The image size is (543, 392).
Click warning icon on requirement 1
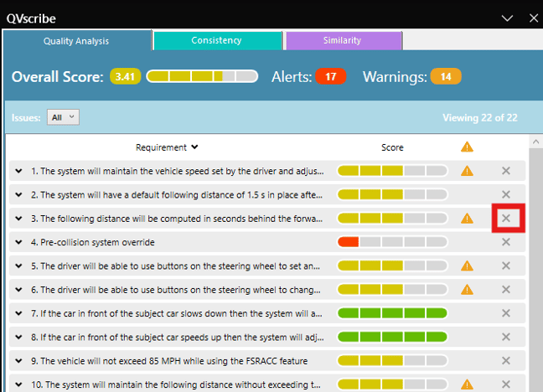click(467, 171)
